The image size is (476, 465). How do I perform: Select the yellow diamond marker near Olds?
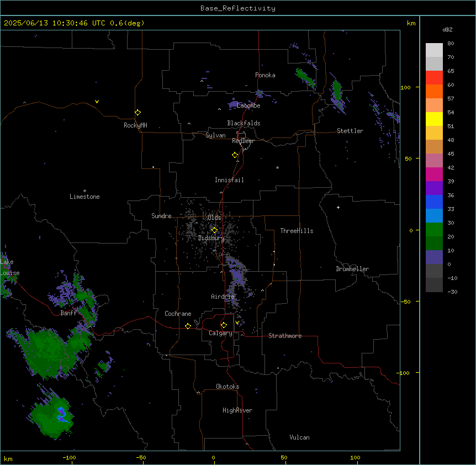[x=214, y=230]
